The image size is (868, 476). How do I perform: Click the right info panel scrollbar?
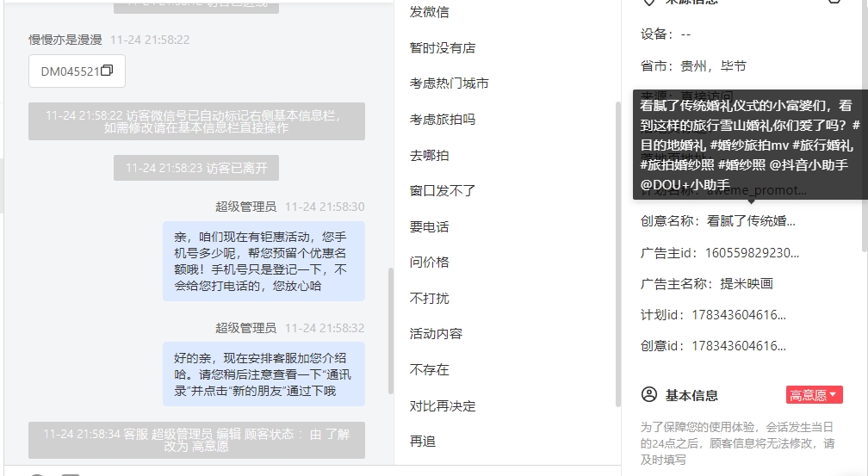(865, 125)
